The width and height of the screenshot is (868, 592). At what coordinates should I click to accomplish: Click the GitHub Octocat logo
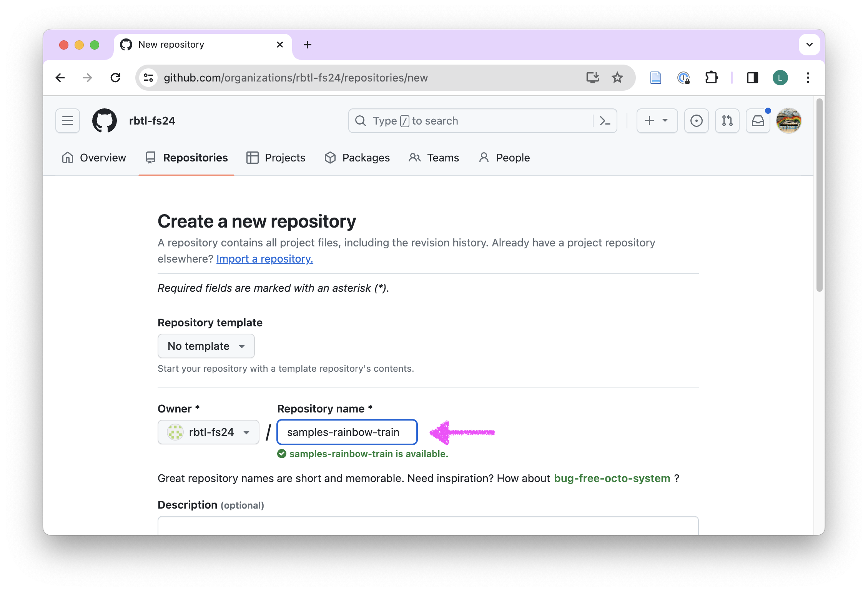tap(105, 121)
